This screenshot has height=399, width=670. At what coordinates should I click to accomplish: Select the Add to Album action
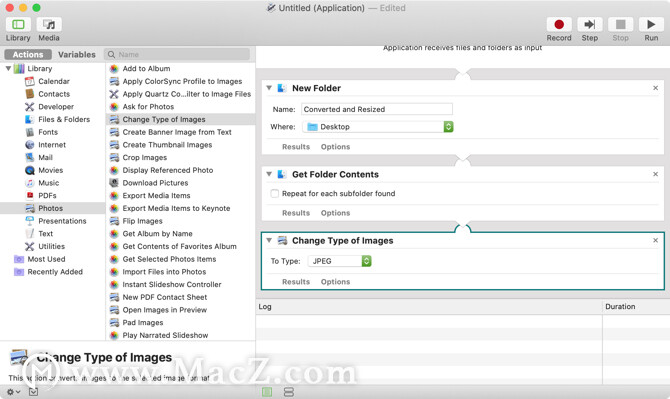click(x=147, y=68)
